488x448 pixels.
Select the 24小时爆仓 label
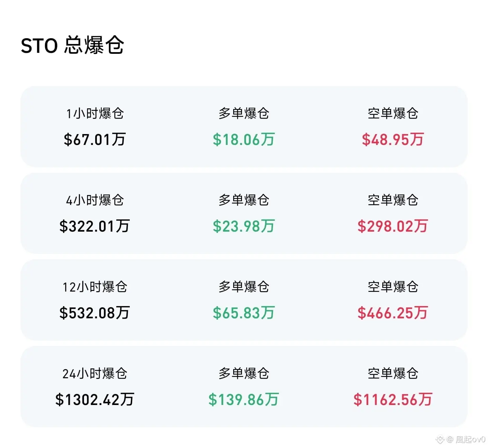(x=95, y=374)
